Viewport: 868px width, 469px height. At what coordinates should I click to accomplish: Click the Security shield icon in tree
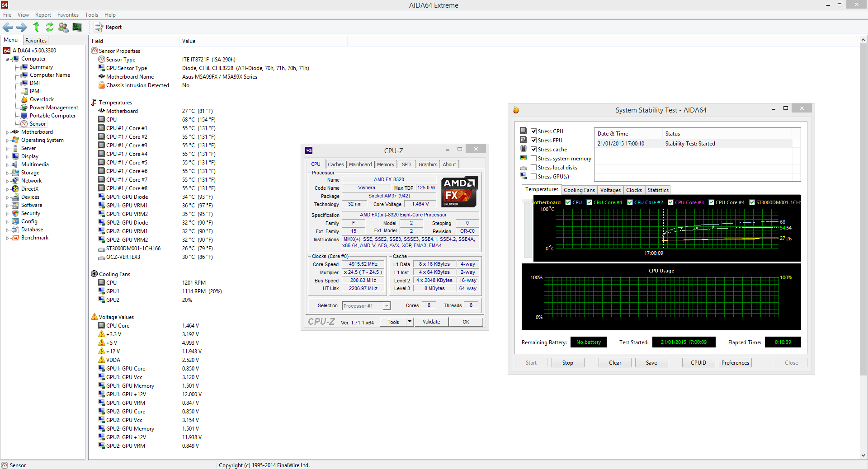click(x=15, y=213)
